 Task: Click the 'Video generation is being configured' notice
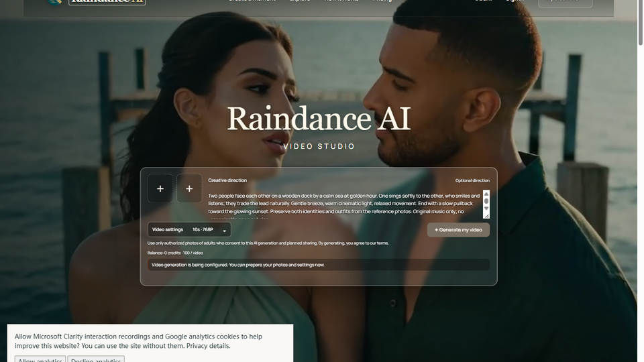pyautogui.click(x=319, y=265)
